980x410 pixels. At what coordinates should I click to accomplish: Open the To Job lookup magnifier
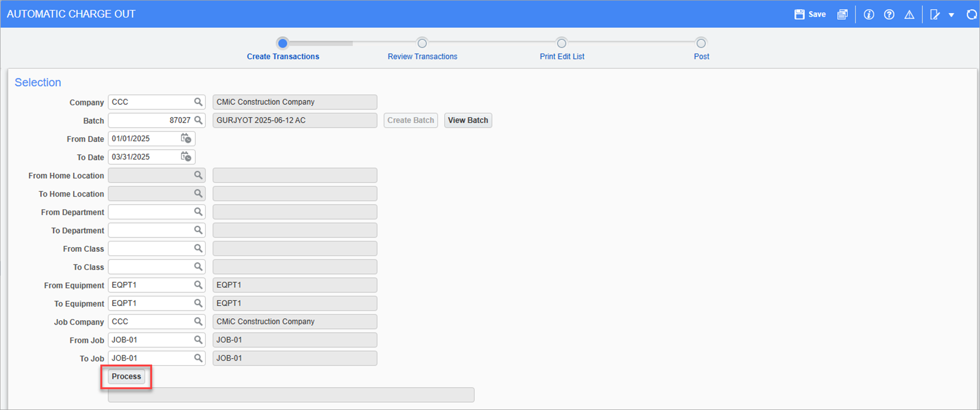(x=198, y=358)
